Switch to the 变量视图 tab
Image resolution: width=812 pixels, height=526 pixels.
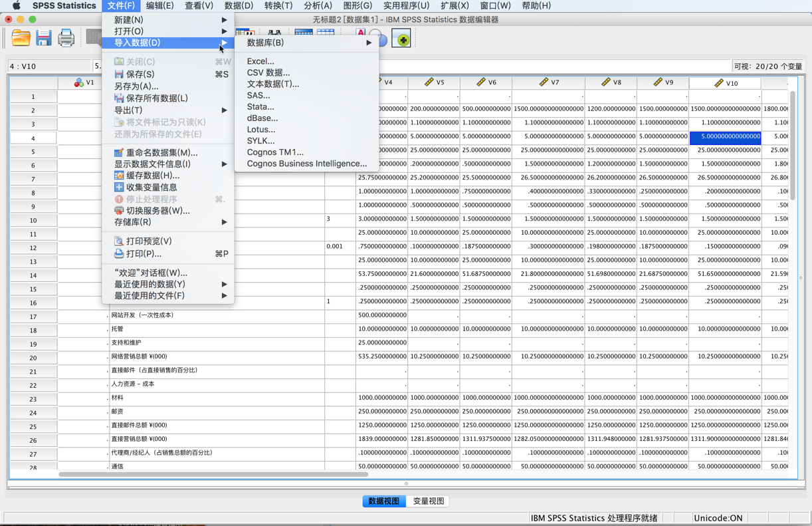[429, 501]
